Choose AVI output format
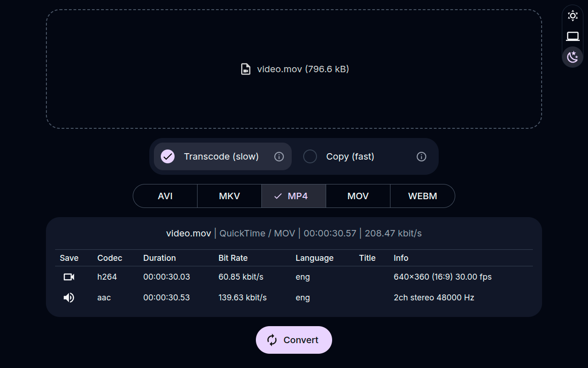 (x=165, y=196)
